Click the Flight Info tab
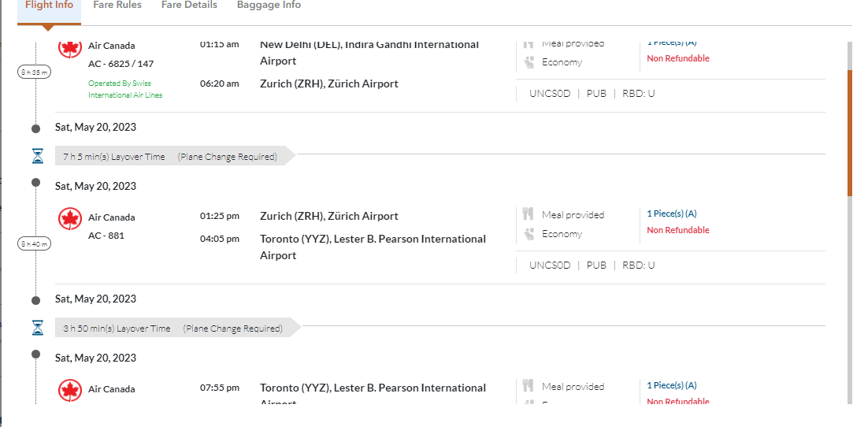The height and width of the screenshot is (427, 868). click(49, 6)
